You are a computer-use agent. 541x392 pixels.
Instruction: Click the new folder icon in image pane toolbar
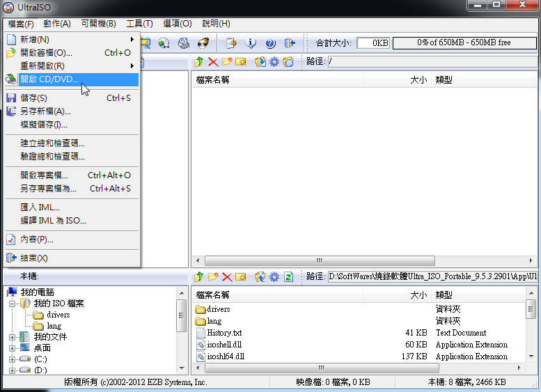click(x=227, y=62)
